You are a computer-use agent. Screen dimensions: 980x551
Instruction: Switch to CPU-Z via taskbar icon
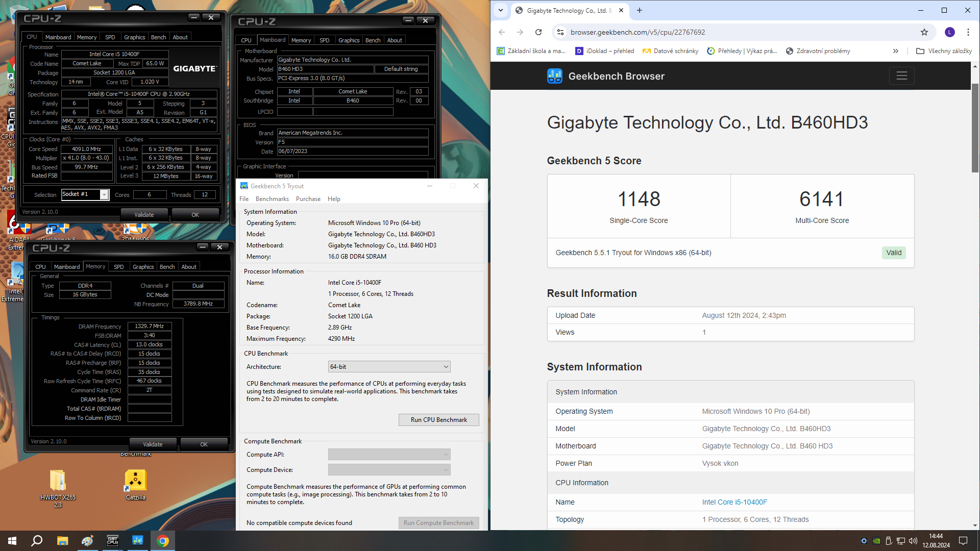[x=112, y=541]
